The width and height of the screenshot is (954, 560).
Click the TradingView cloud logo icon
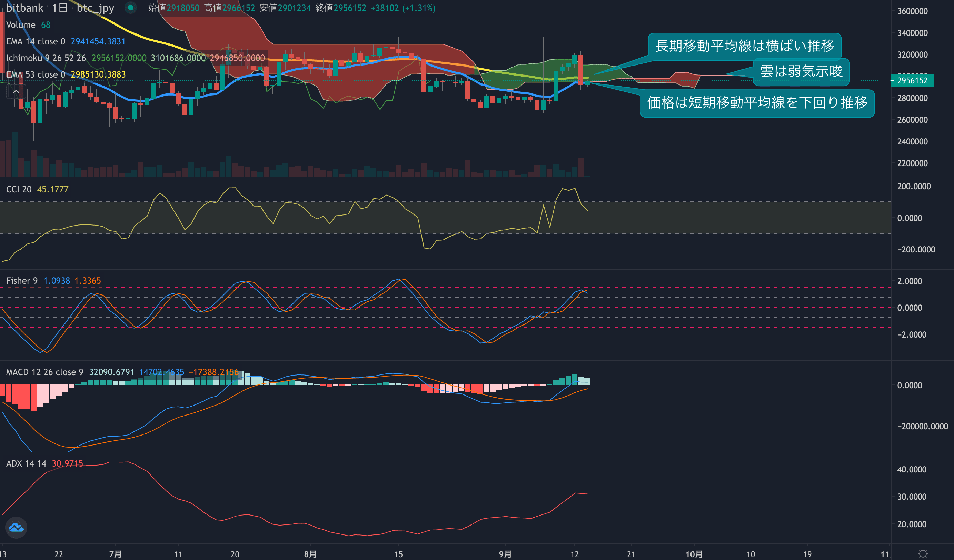click(16, 527)
